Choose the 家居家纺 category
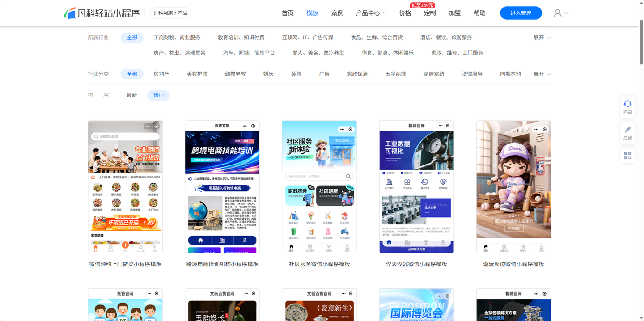This screenshot has width=644, height=321. click(434, 74)
